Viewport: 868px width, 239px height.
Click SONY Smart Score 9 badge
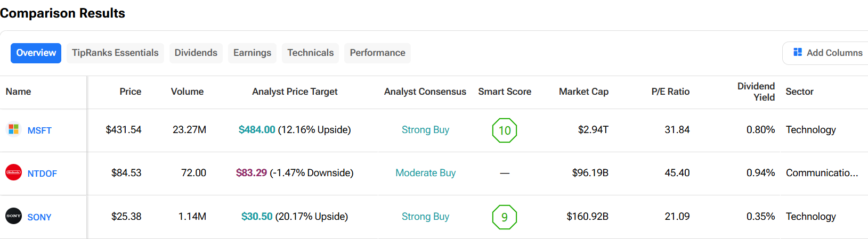[x=505, y=217]
